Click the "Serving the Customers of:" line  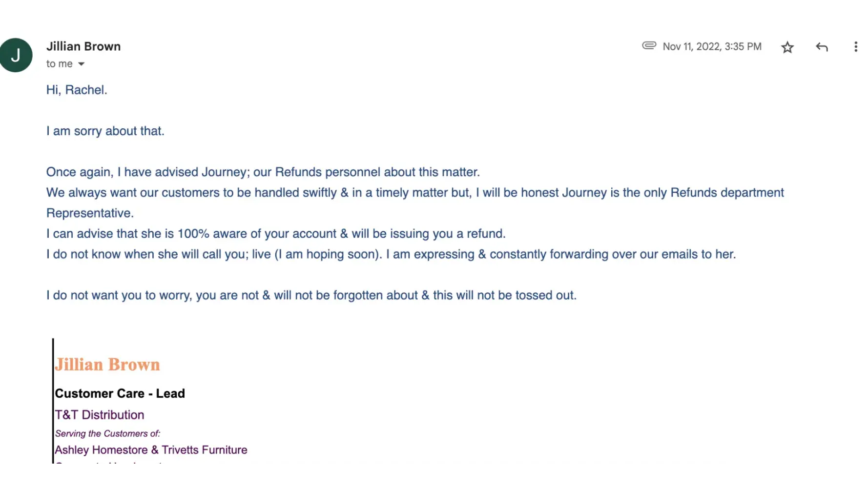[107, 433]
